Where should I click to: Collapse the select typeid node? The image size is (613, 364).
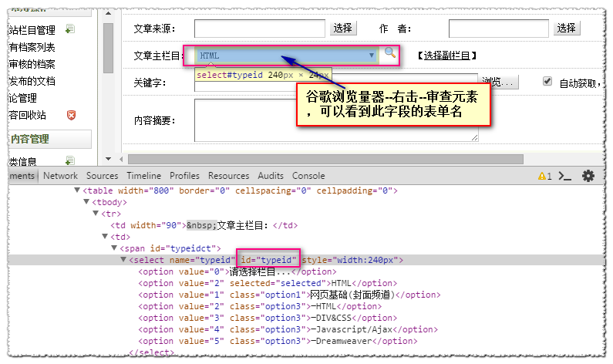coord(123,259)
